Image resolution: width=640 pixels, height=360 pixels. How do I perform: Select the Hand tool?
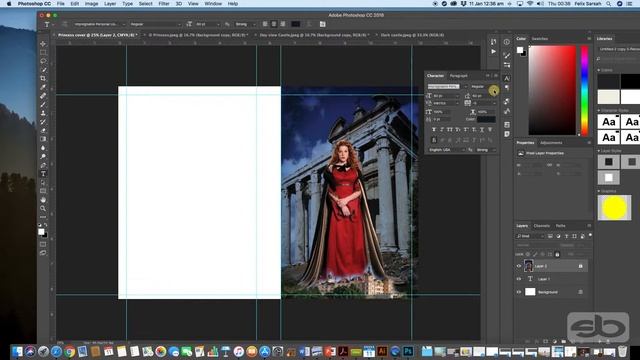43,200
